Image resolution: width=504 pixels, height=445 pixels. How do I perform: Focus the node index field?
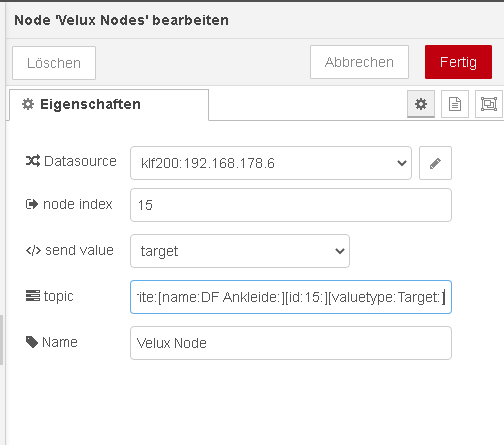click(x=291, y=205)
